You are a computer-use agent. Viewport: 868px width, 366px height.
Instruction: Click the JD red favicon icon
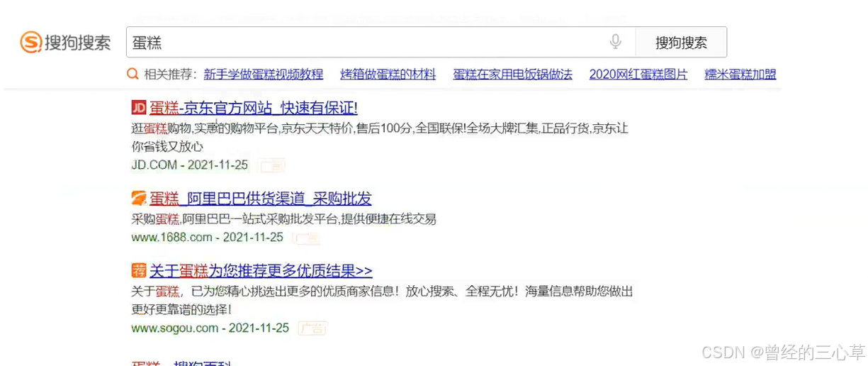click(139, 108)
